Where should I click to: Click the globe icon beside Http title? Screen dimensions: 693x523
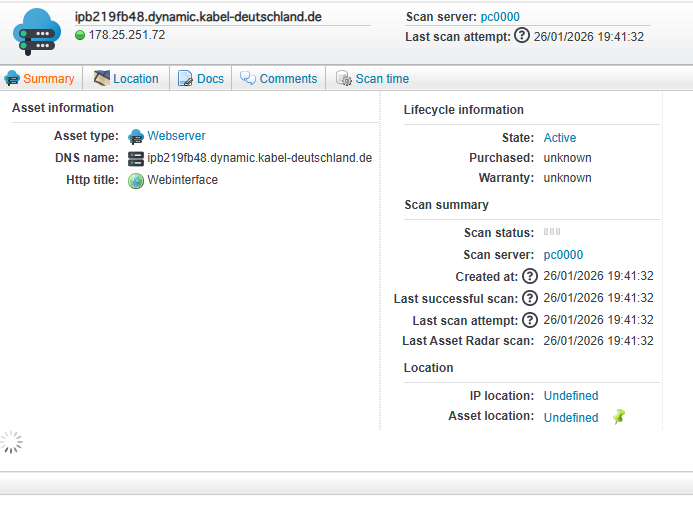(x=136, y=181)
